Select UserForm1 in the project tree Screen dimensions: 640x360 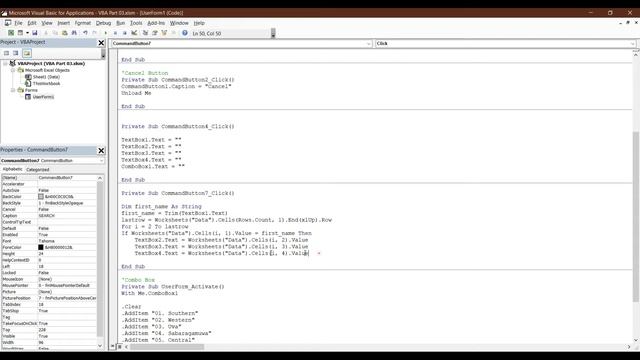tap(43, 97)
